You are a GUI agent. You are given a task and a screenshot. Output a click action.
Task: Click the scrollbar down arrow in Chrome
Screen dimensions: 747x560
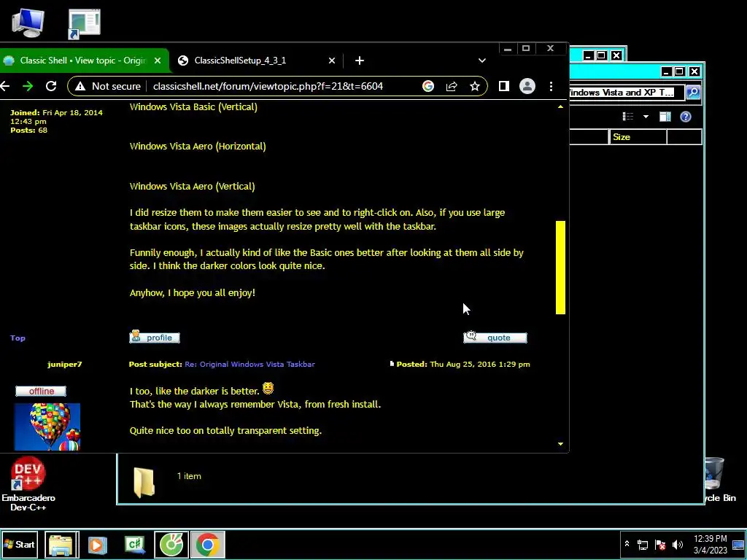tap(560, 444)
